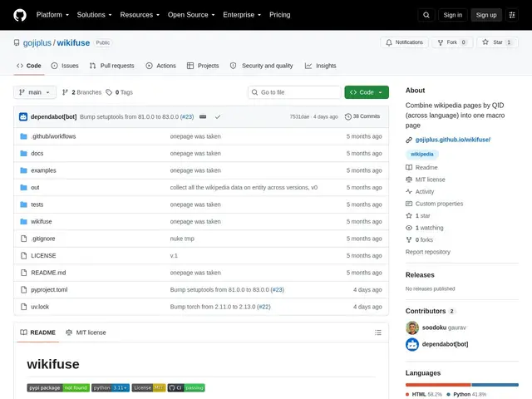This screenshot has height=399, width=532.
Task: Open the main branch selector dropdown
Action: 35,92
